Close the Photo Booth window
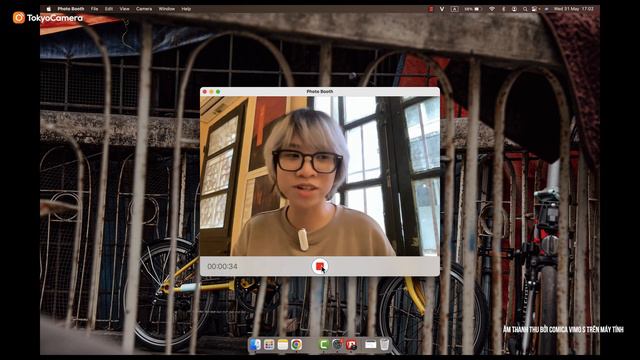Image resolution: width=640 pixels, height=360 pixels. click(205, 92)
